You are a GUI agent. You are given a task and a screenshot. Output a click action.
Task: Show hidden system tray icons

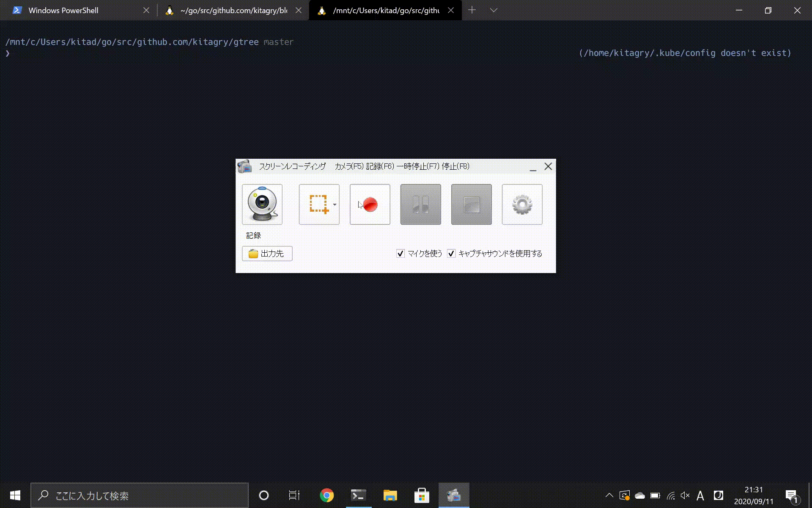pyautogui.click(x=609, y=495)
